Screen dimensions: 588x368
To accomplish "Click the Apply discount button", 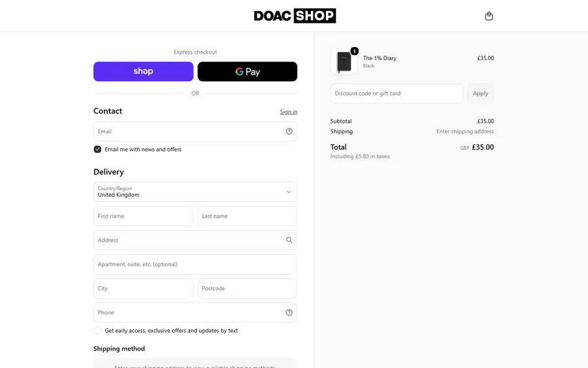I will (x=480, y=93).
